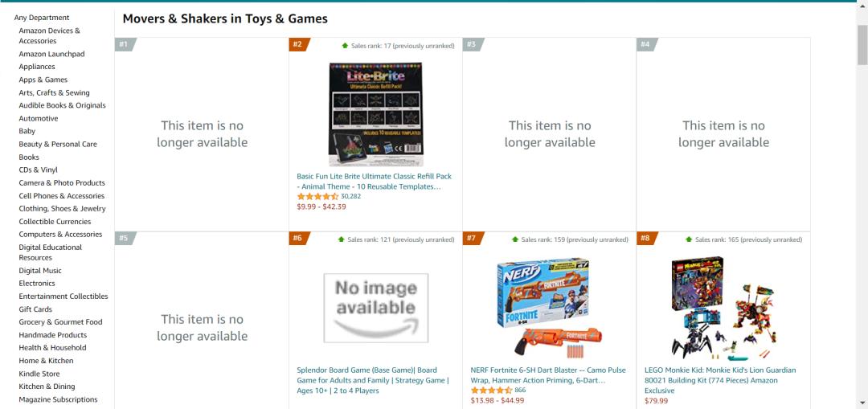Select Any Department in sidebar
Viewport: 868px width, 409px height.
click(x=42, y=18)
